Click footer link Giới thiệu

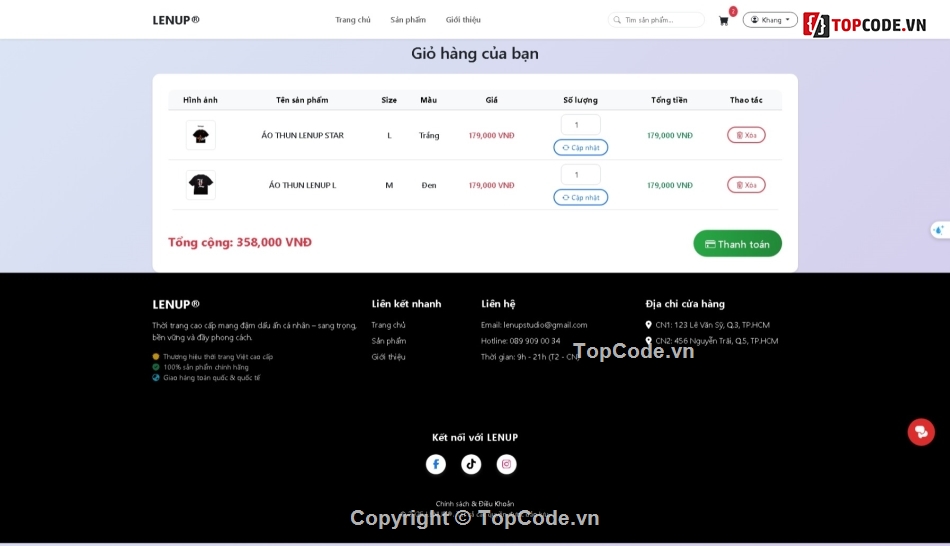pyautogui.click(x=388, y=357)
